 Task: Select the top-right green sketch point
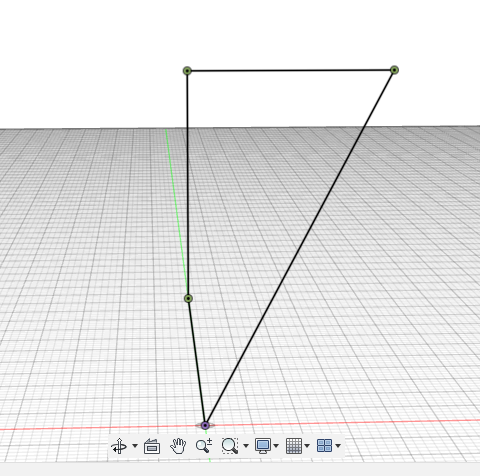tap(394, 70)
